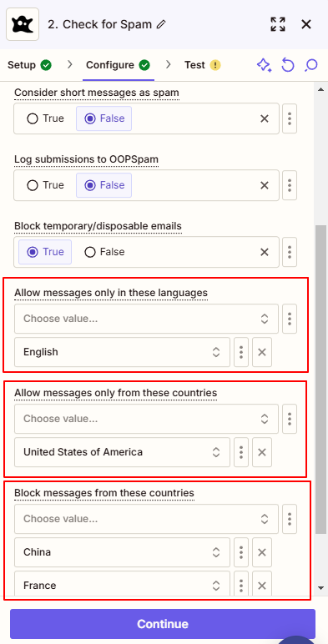Change the China country dropdown
This screenshot has width=328, height=644.
click(122, 552)
